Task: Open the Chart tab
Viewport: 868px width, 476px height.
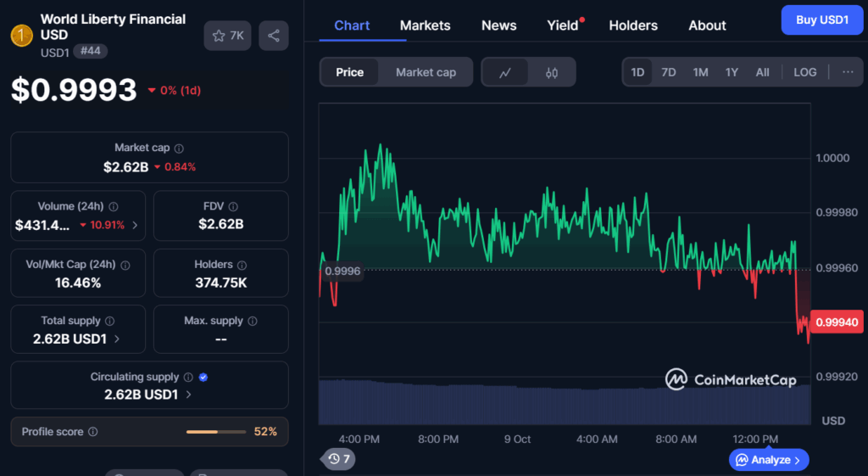Action: coord(352,25)
